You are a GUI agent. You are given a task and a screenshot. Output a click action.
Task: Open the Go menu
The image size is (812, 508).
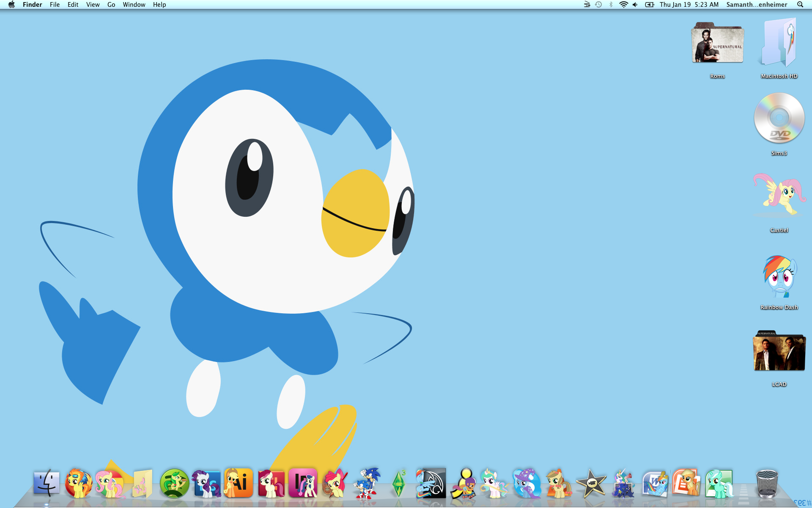[x=111, y=5]
